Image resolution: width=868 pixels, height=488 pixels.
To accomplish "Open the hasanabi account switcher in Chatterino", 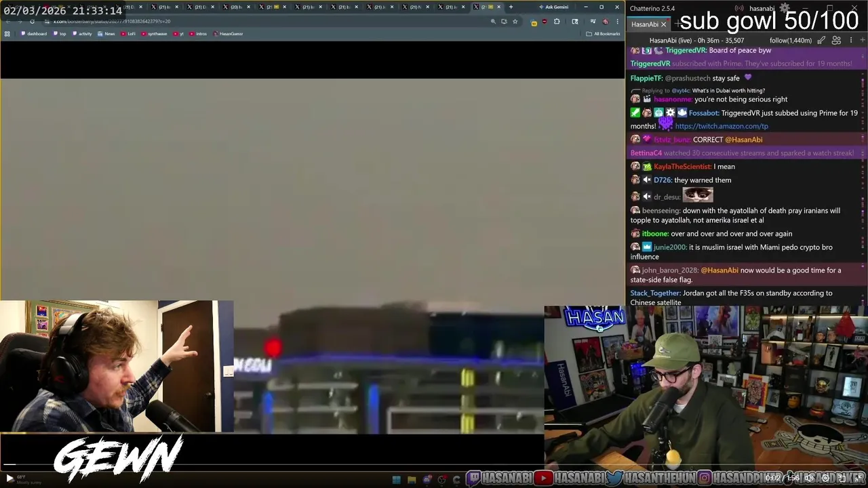I will (762, 8).
